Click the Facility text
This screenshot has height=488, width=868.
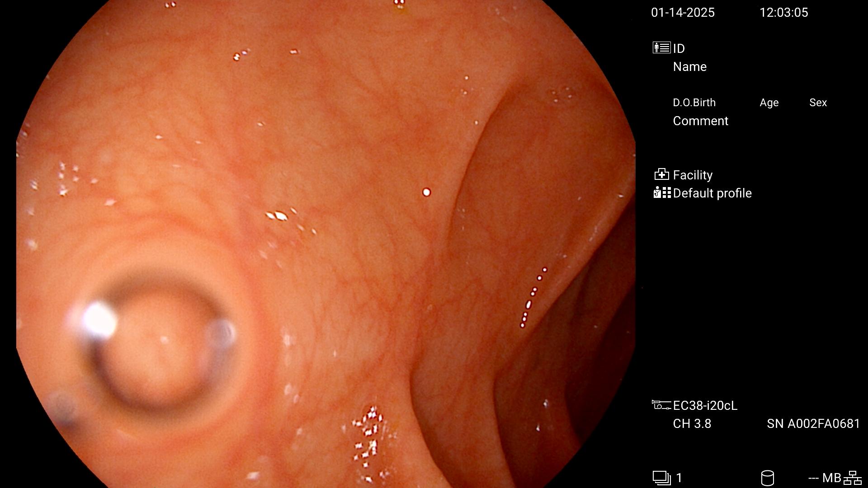pos(692,175)
